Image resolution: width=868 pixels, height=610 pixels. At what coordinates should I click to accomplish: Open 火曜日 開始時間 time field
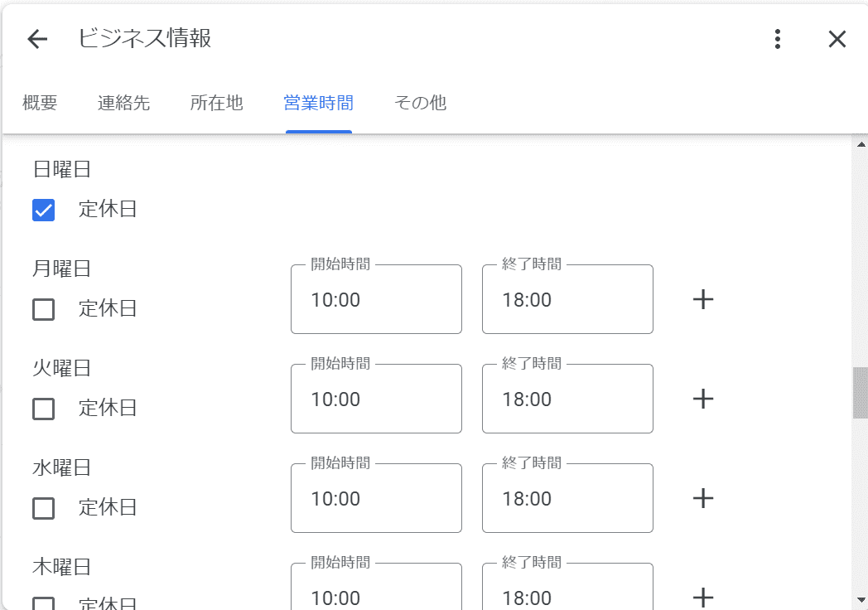tap(376, 399)
